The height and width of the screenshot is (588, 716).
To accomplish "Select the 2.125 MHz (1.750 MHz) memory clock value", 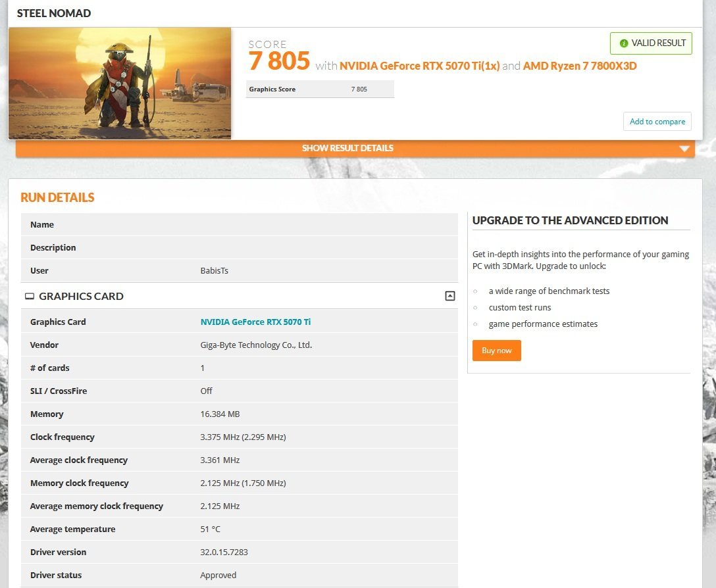I will (x=243, y=483).
